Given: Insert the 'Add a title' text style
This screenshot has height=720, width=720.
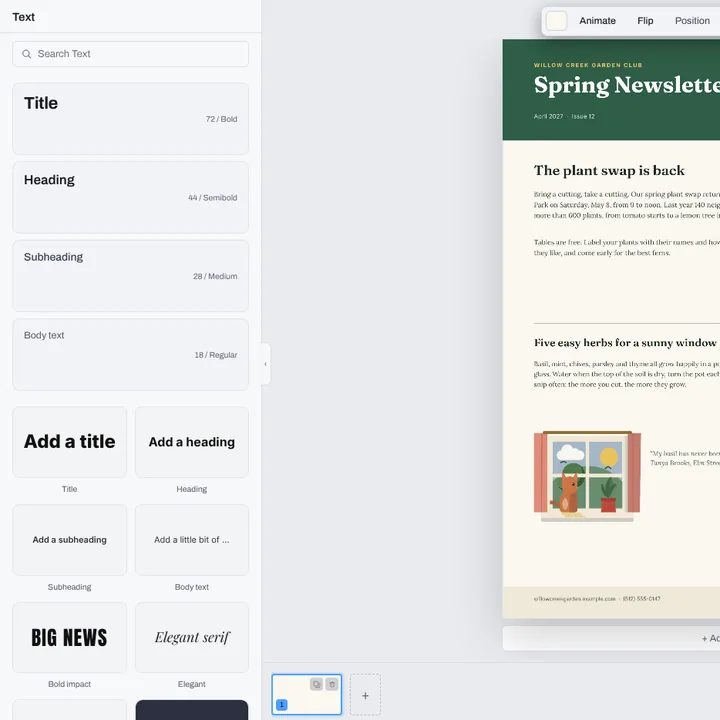Looking at the screenshot, I should point(69,442).
